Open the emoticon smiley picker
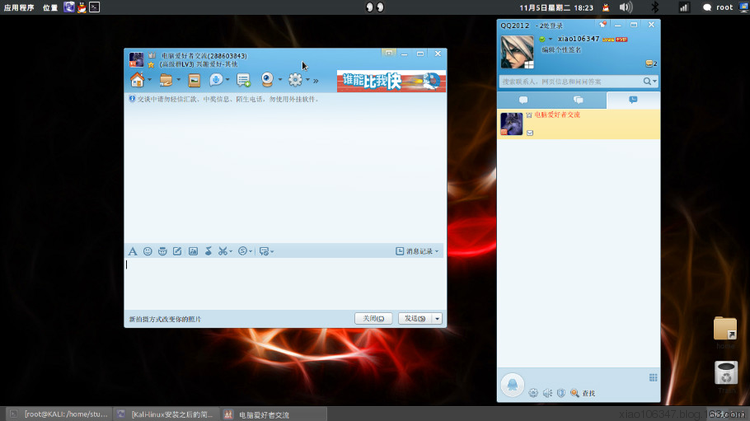Screen dimensions: 750x421 [148, 251]
